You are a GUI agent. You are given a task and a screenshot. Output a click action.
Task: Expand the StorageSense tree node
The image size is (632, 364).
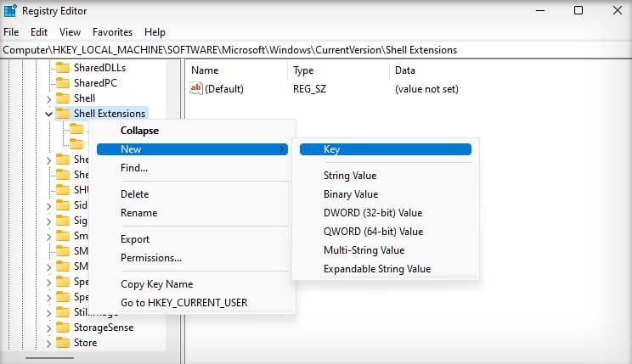point(48,328)
